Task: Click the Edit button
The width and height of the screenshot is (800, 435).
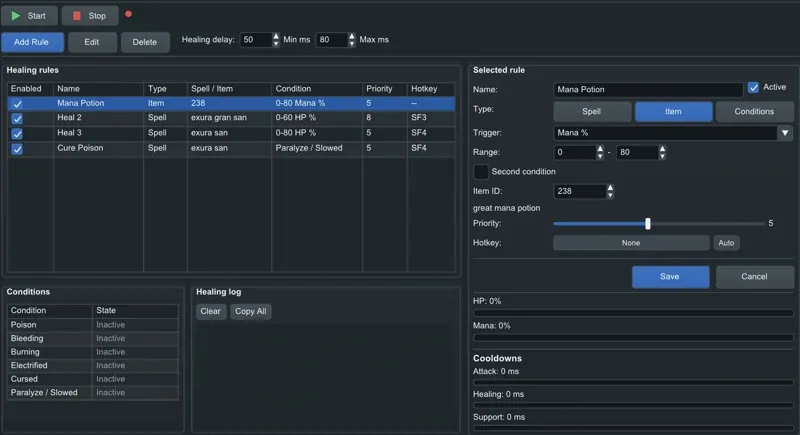Action: pyautogui.click(x=92, y=42)
